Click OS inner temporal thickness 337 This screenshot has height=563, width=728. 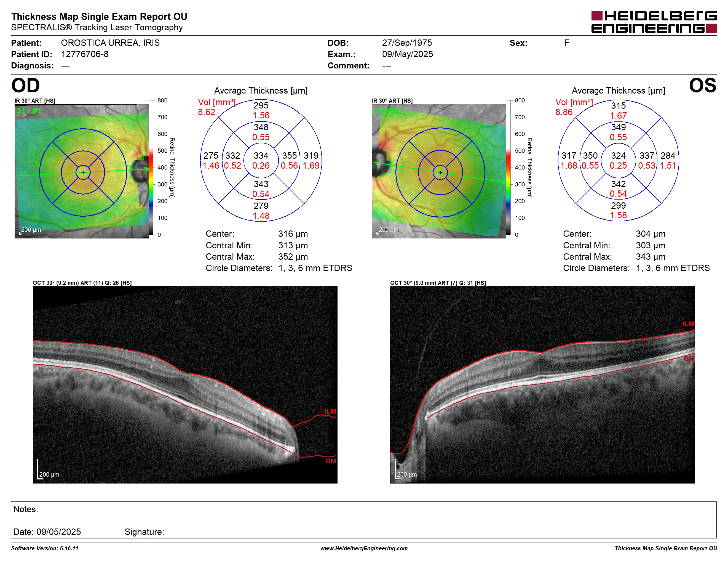click(x=647, y=155)
